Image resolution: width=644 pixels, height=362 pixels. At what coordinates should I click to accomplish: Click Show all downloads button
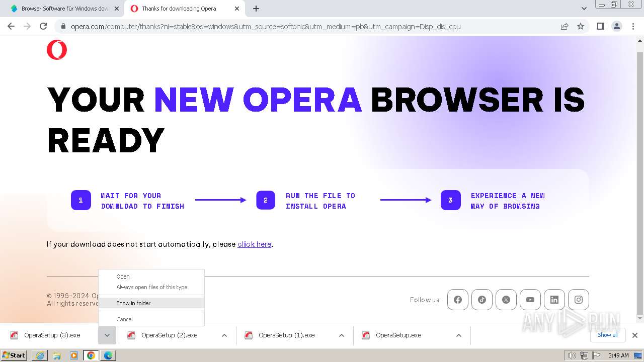pyautogui.click(x=608, y=335)
